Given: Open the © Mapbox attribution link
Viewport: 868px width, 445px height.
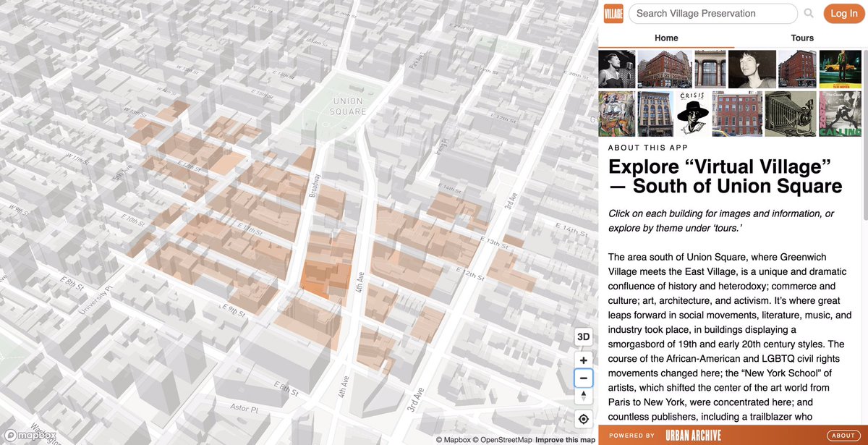Looking at the screenshot, I should [x=453, y=440].
